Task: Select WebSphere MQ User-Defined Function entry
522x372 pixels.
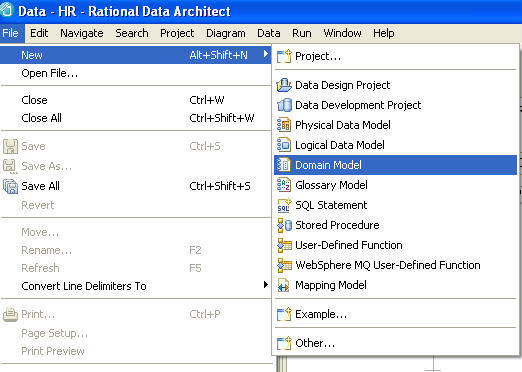Action: click(x=396, y=265)
